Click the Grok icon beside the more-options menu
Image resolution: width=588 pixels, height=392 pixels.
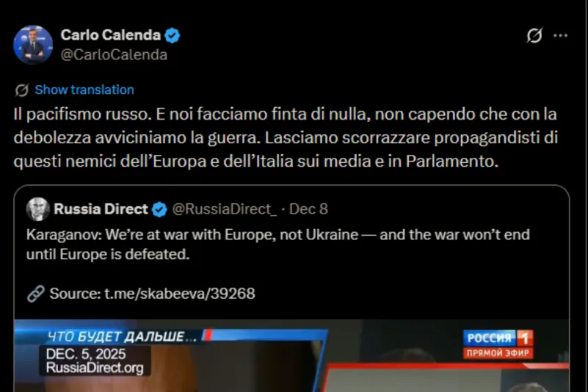[534, 36]
